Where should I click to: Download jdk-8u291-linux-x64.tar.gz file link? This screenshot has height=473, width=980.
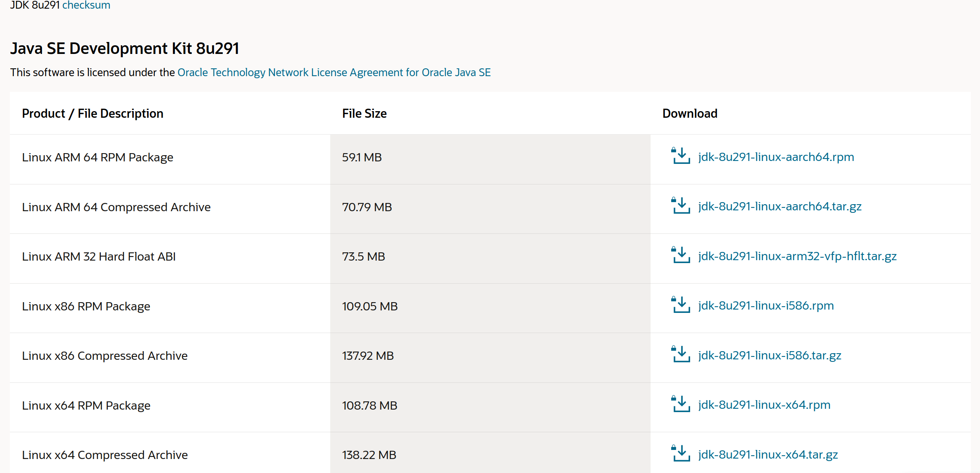[x=768, y=454]
